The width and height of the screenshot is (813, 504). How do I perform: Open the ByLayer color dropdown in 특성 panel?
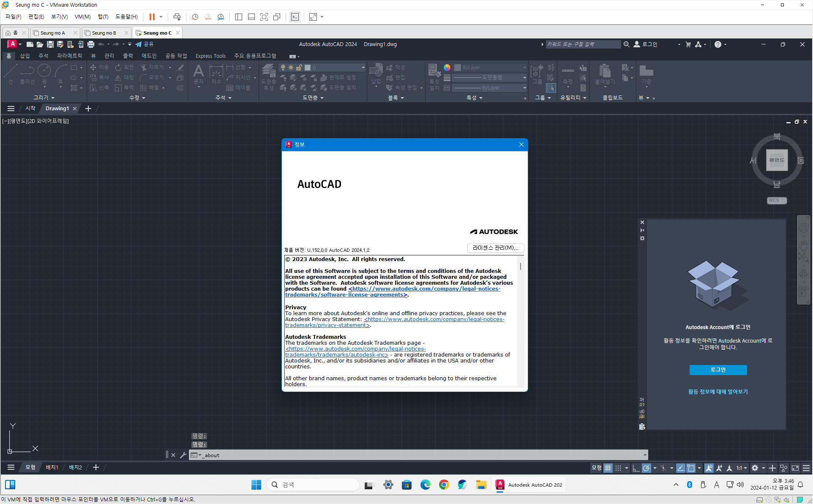[x=490, y=68]
